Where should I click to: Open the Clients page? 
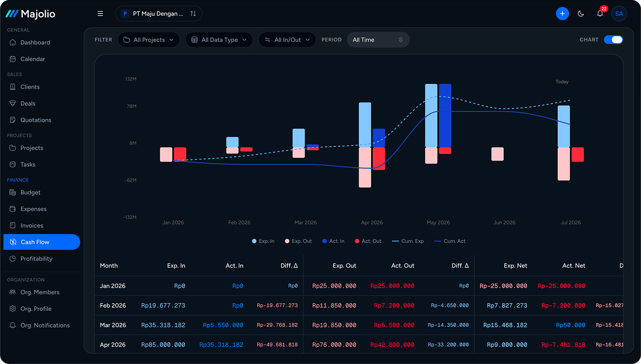[42, 87]
